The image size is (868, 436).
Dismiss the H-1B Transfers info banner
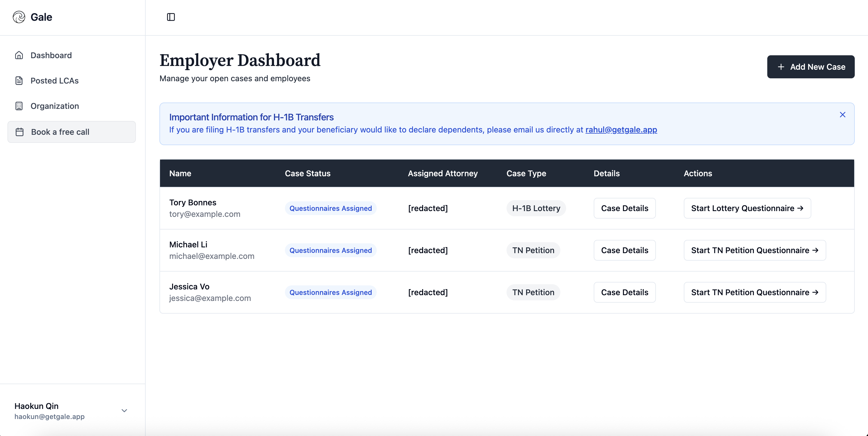click(x=842, y=115)
